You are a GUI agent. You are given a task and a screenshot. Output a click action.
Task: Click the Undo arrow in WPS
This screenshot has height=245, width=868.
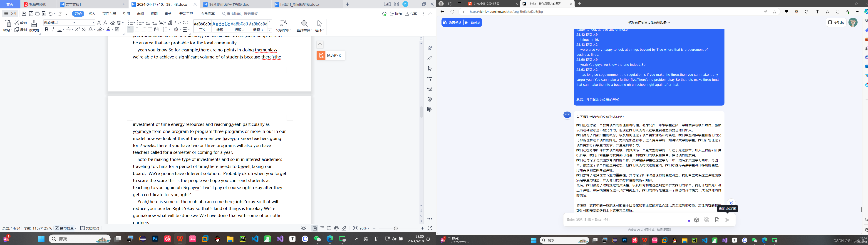pyautogui.click(x=51, y=14)
